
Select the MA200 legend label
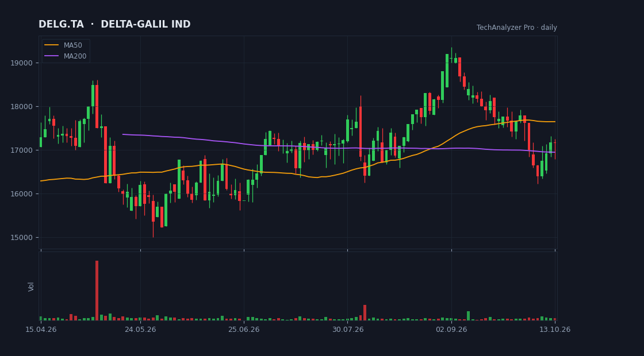pos(75,56)
